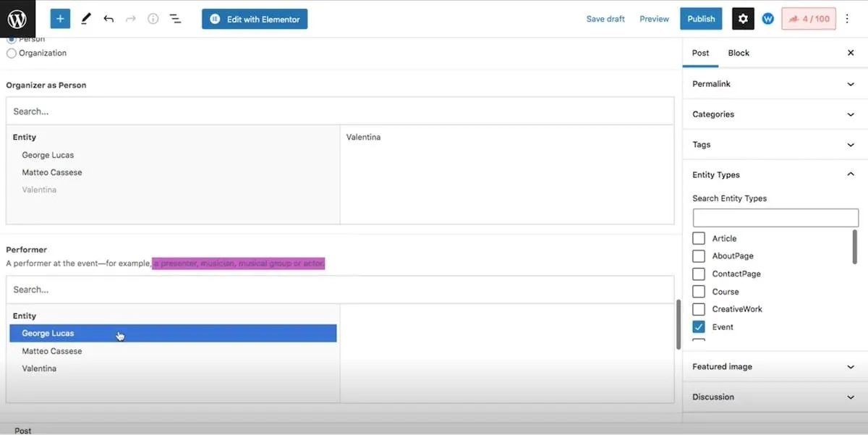This screenshot has height=435, width=868.
Task: Toggle the settings gear sidebar
Action: pyautogui.click(x=743, y=19)
